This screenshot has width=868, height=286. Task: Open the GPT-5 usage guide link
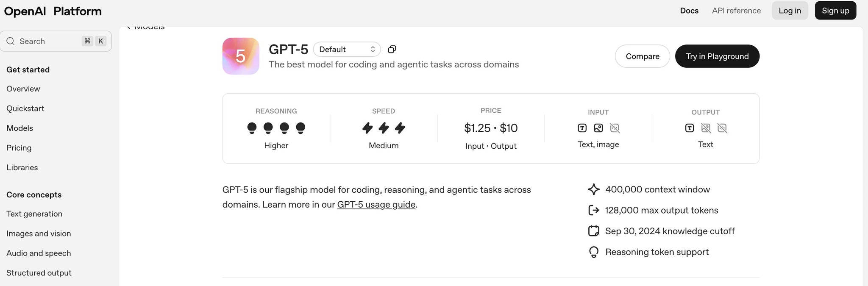tap(376, 205)
